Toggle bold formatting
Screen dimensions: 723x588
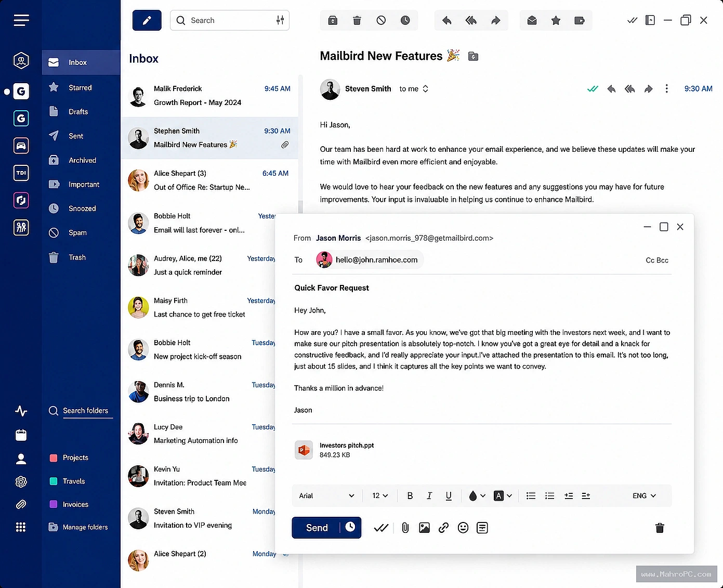tap(410, 496)
